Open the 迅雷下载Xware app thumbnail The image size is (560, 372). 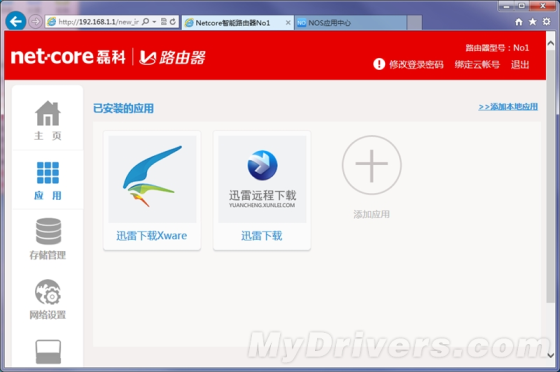click(152, 179)
